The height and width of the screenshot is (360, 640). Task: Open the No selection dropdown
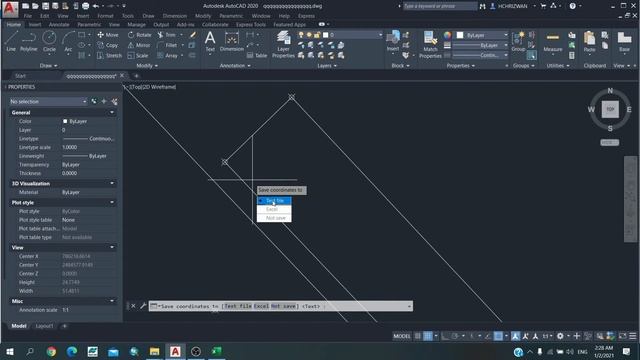[48, 101]
